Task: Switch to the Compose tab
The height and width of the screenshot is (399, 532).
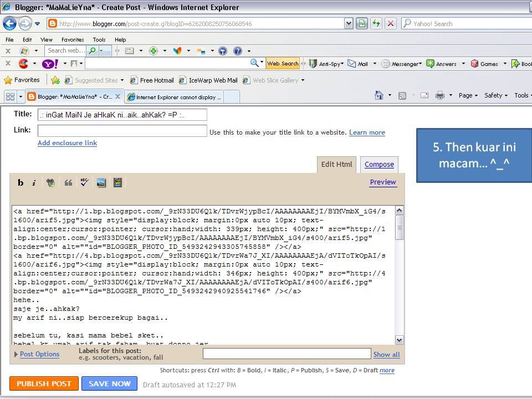Action: 379,165
